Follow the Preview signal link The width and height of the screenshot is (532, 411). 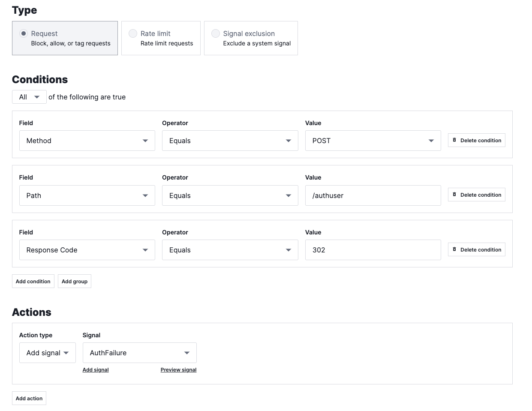pos(178,370)
